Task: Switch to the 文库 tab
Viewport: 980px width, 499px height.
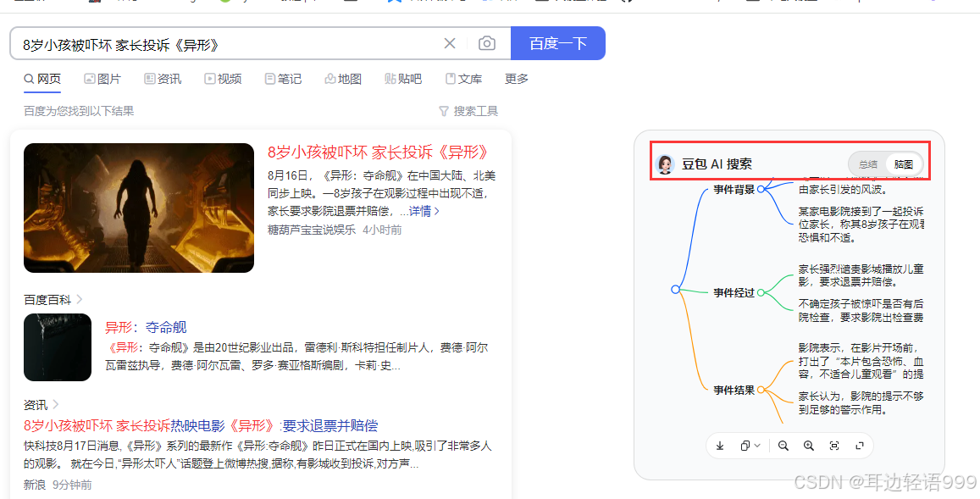Action: pos(464,79)
